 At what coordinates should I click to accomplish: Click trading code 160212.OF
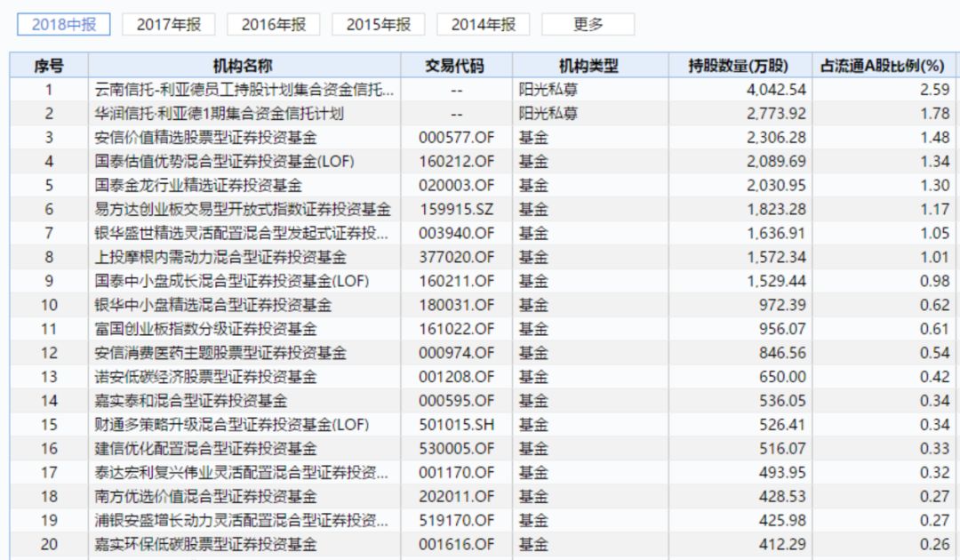click(x=456, y=161)
